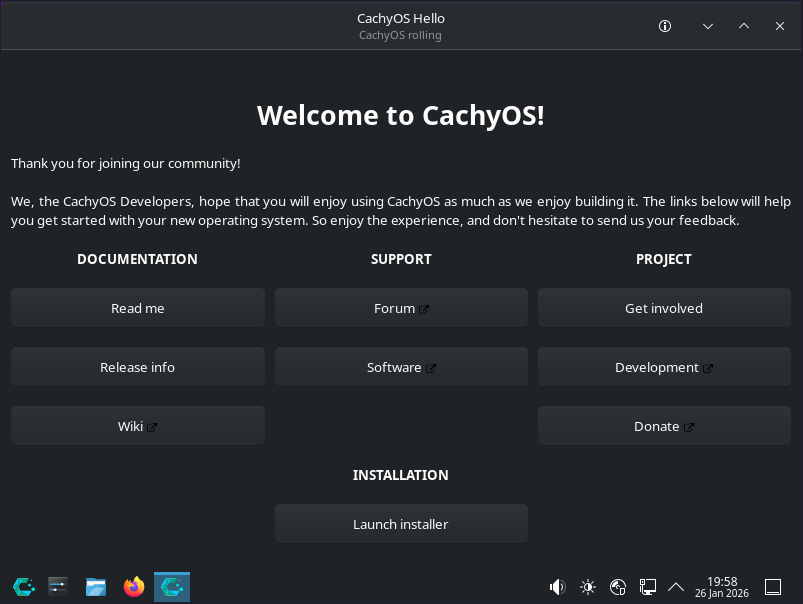The height and width of the screenshot is (604, 803).
Task: Click the network globe tray icon
Action: pos(618,587)
